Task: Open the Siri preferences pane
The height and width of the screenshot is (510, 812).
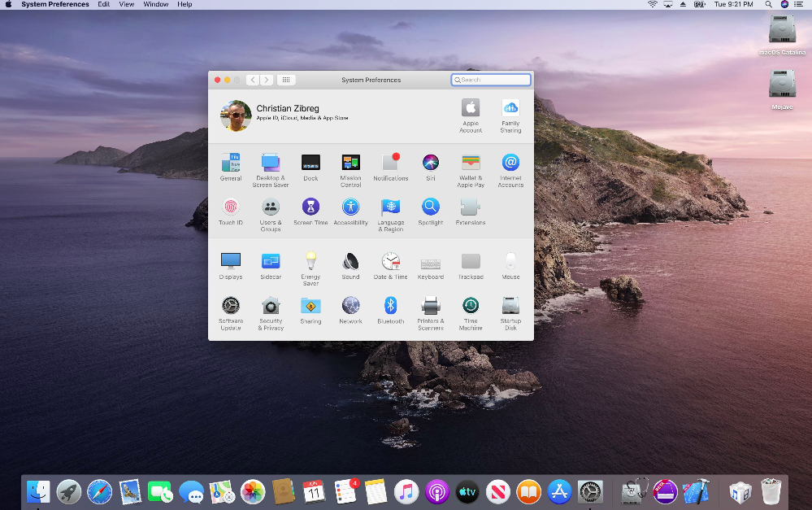Action: pos(430,163)
